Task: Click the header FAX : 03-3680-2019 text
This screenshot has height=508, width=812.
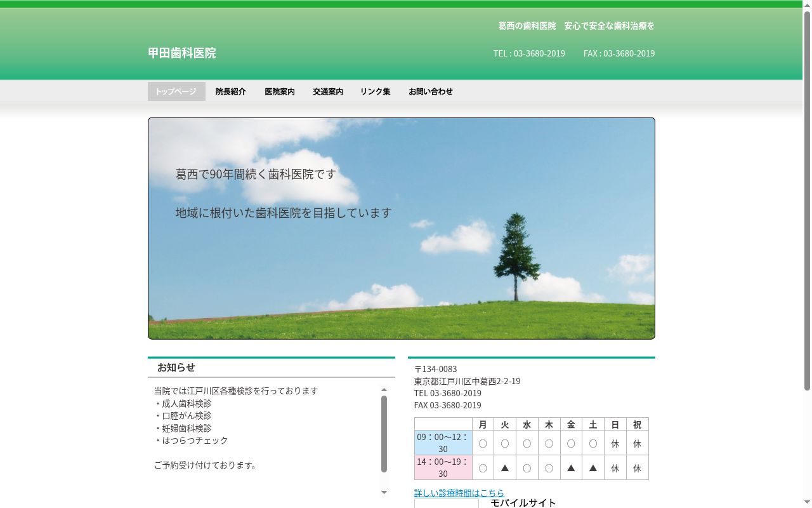Action: click(x=619, y=53)
